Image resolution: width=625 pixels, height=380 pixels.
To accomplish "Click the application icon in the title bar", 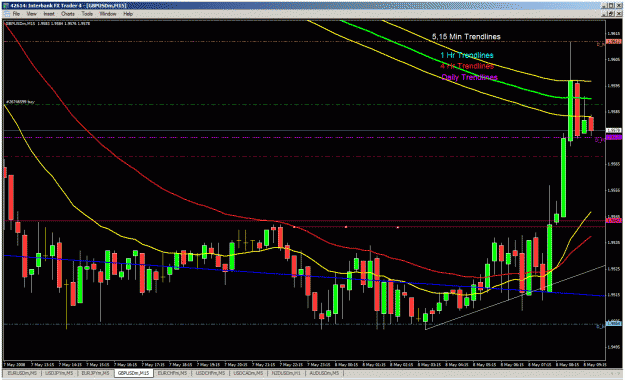I will (6, 6).
